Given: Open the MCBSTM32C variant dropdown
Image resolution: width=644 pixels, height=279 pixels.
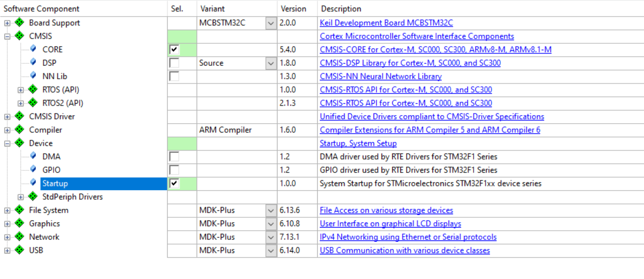Looking at the screenshot, I should 271,23.
